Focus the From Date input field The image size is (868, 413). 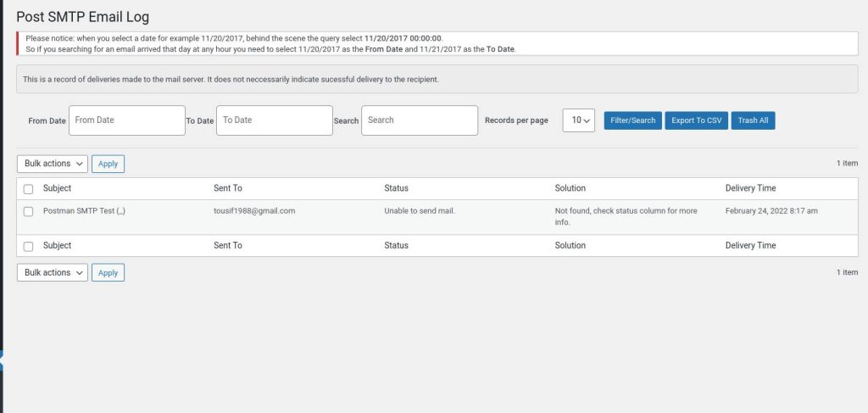(127, 120)
